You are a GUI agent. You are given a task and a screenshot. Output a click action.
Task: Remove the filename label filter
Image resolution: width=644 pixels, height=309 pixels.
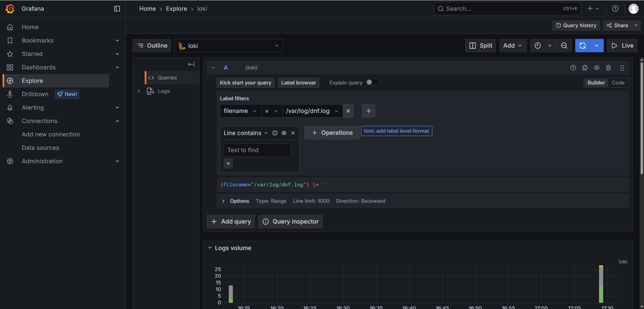pyautogui.click(x=348, y=111)
